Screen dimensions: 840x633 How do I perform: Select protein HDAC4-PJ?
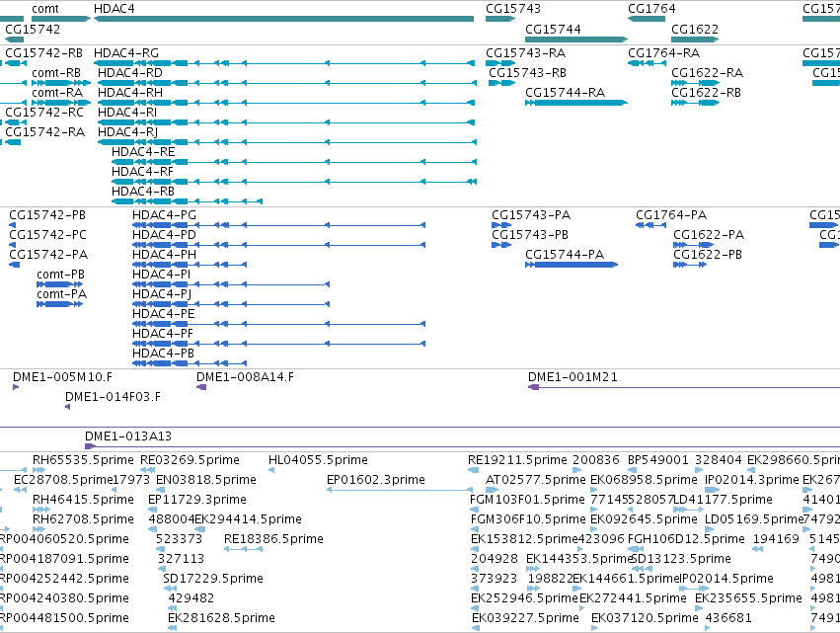[x=162, y=295]
